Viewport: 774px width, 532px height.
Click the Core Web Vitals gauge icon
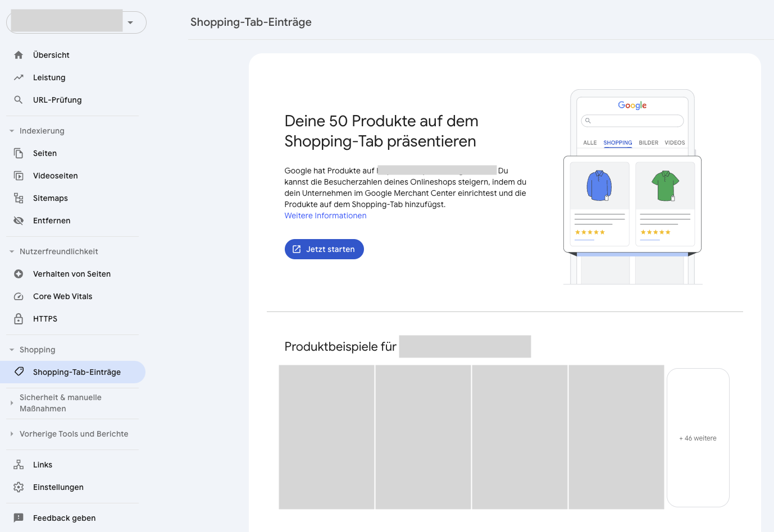pos(19,296)
